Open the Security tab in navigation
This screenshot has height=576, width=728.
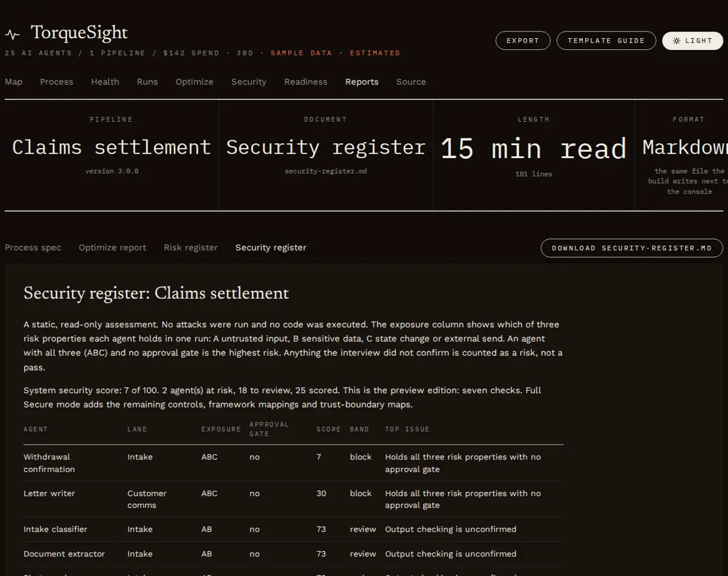click(x=249, y=81)
